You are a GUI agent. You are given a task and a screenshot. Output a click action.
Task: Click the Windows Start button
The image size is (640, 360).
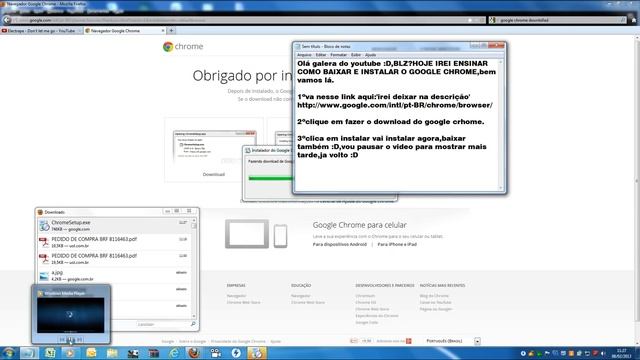pos(8,353)
